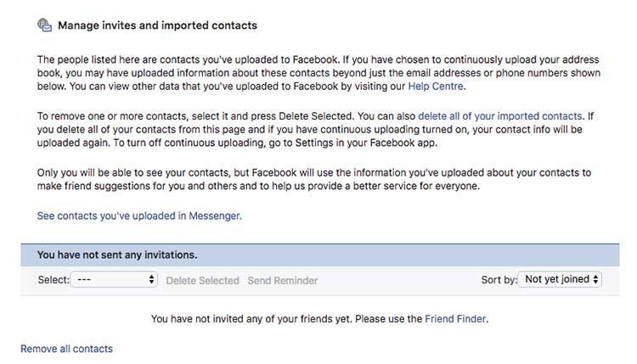Click delete all of your imported contacts link
This screenshot has height=364, width=637.
[500, 116]
